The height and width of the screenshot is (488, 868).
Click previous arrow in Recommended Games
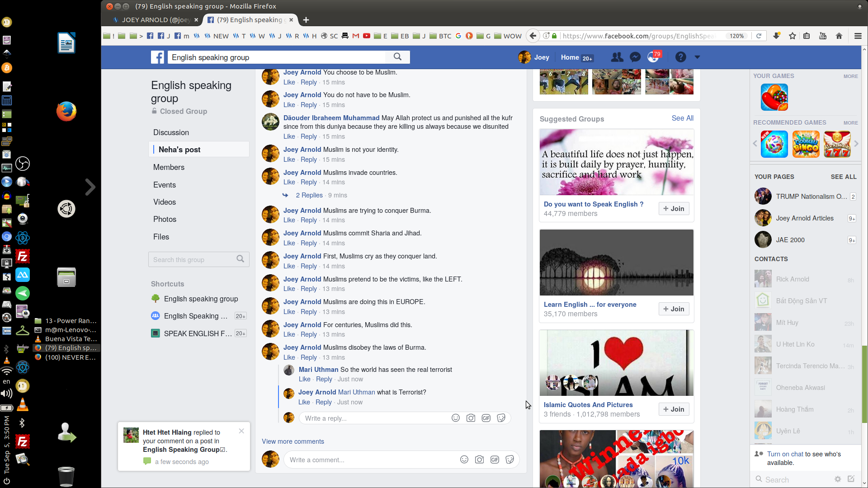(x=755, y=144)
